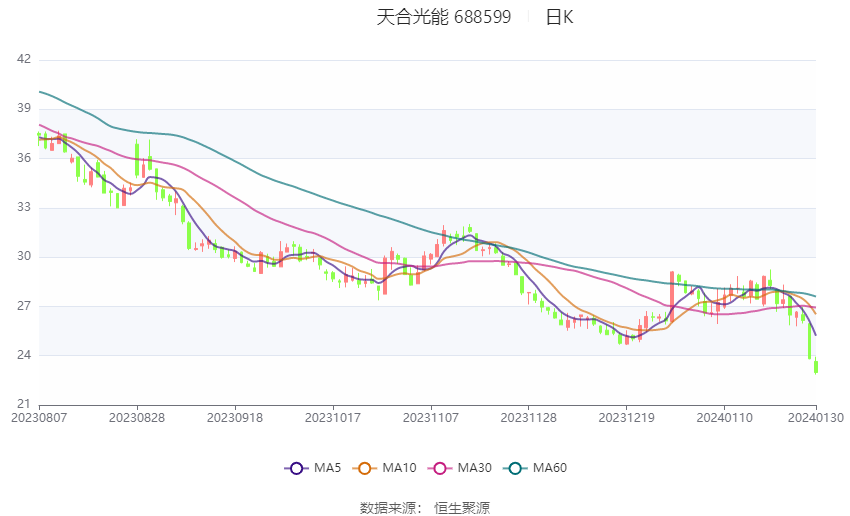Click y-axis value 36
The image size is (850, 516).
24,158
